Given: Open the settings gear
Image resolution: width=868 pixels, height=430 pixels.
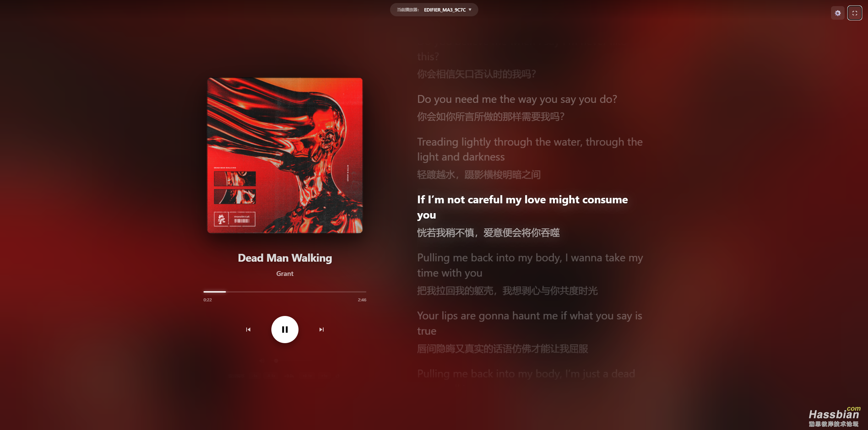Looking at the screenshot, I should point(837,13).
